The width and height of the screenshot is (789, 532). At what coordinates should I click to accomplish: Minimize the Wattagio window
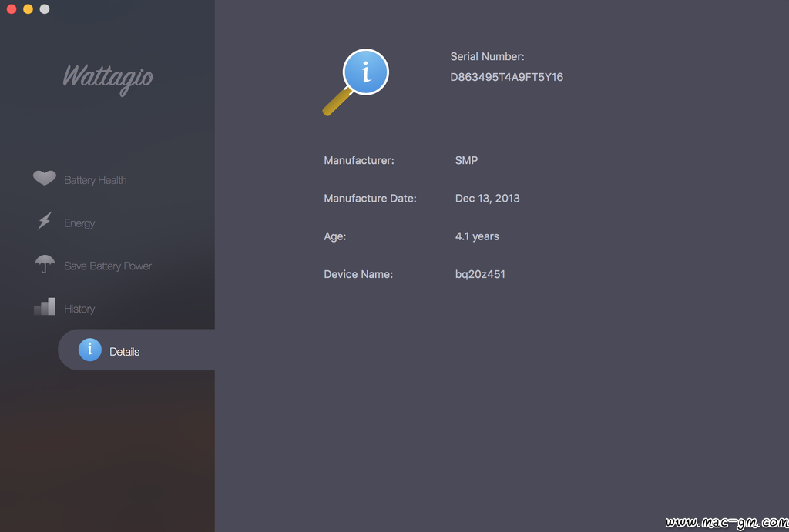pos(29,9)
